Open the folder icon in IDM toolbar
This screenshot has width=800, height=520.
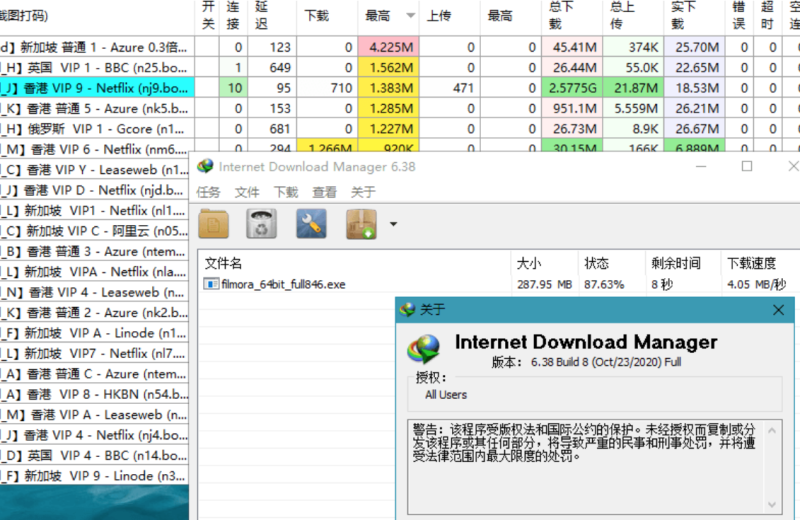pos(213,224)
